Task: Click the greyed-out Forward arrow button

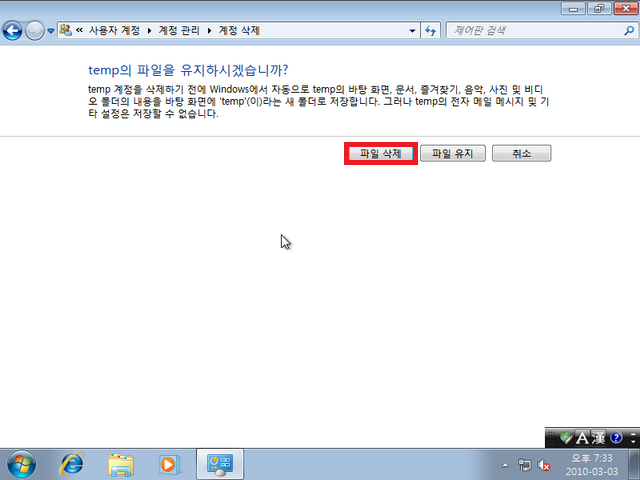Action: (35, 31)
